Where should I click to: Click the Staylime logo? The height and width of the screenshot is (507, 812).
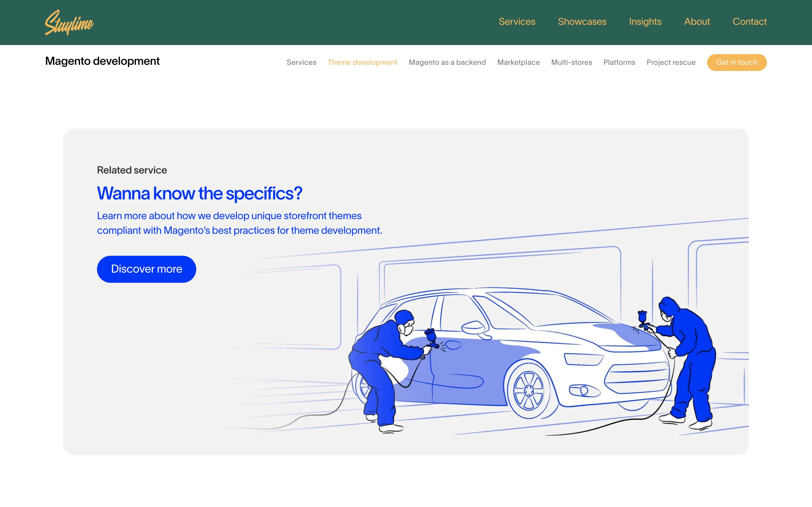pos(69,23)
